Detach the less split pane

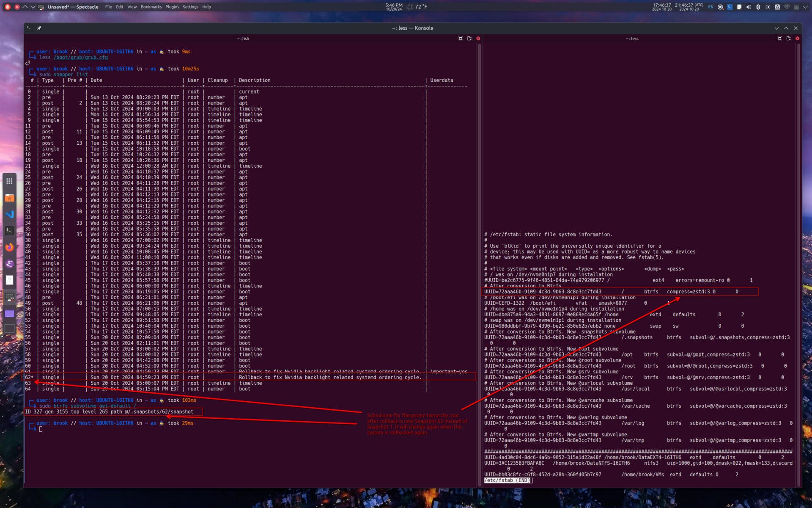pyautogui.click(x=788, y=39)
